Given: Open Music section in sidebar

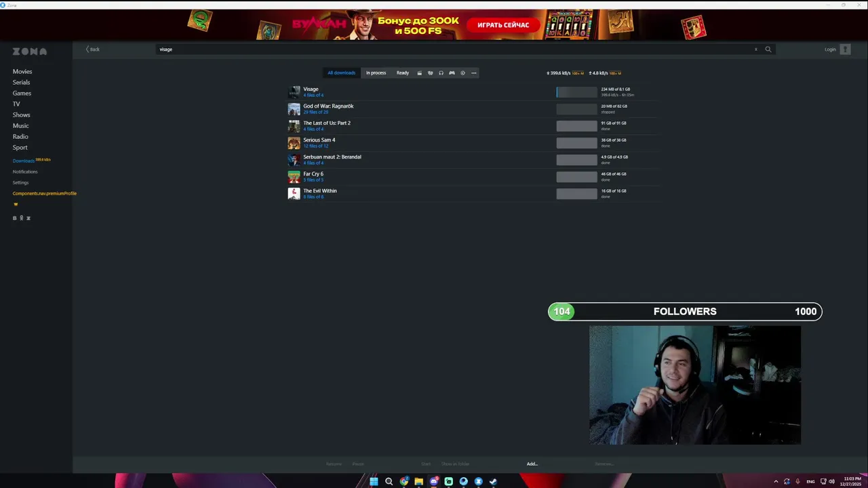Looking at the screenshot, I should pyautogui.click(x=20, y=126).
